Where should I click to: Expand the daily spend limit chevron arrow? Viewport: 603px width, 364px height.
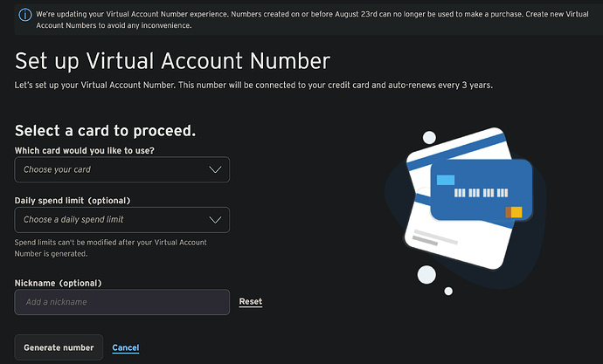tap(215, 220)
